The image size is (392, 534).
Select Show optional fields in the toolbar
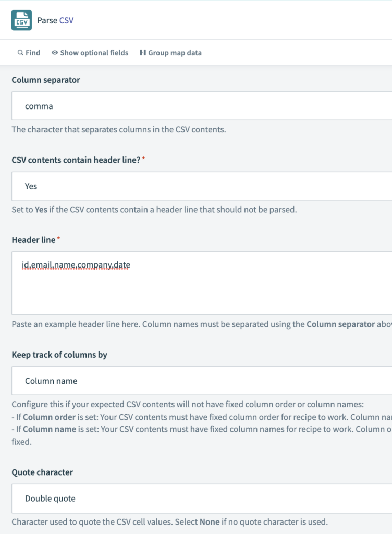90,53
